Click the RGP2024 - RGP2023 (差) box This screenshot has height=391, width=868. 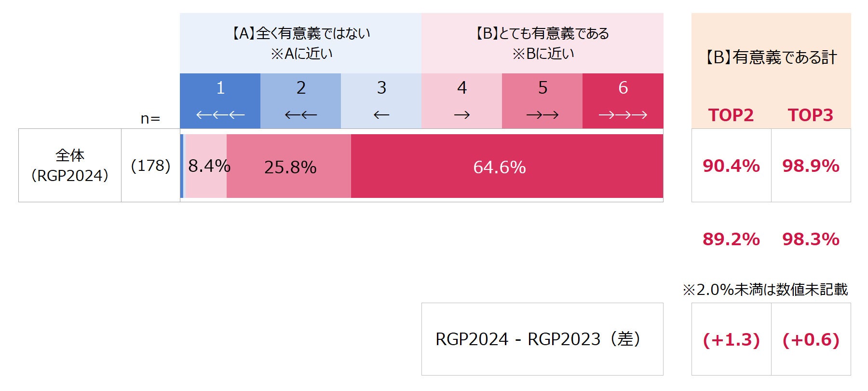(542, 339)
